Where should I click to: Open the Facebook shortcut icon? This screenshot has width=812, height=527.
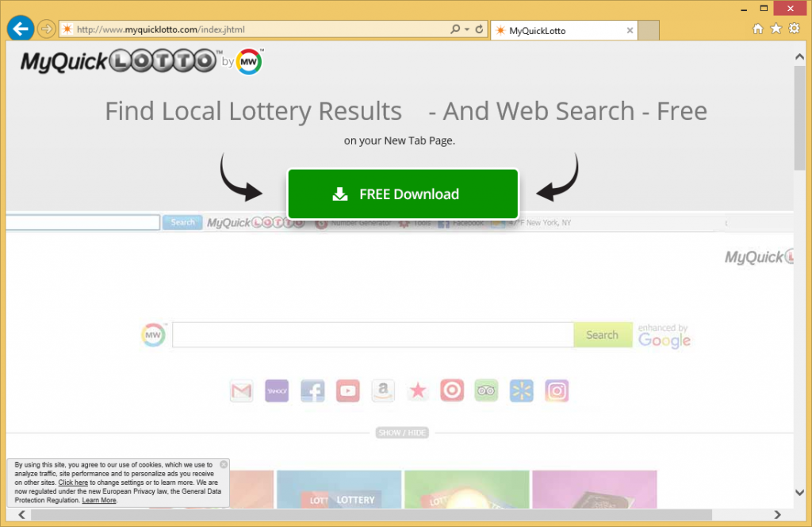click(x=312, y=390)
